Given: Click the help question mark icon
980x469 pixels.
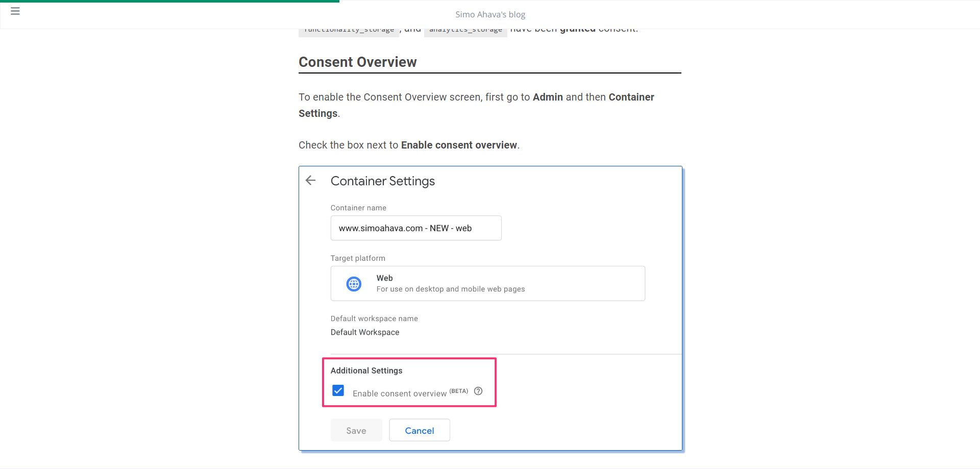Looking at the screenshot, I should coord(478,391).
